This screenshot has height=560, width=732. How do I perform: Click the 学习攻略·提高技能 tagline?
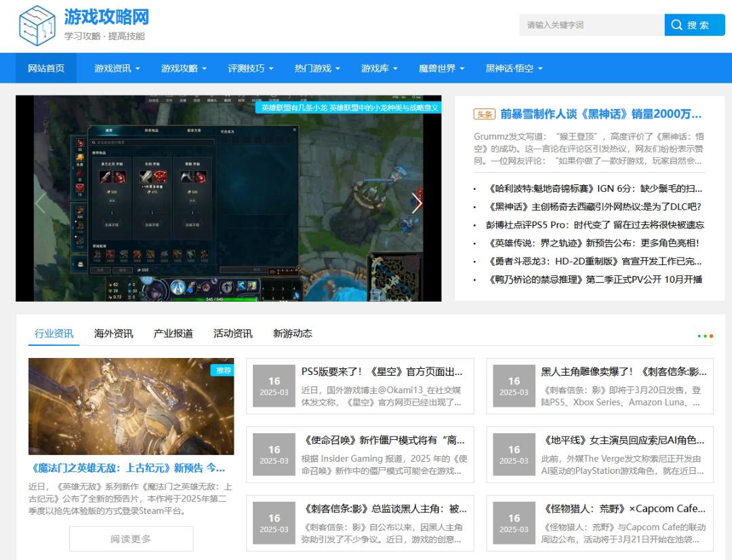click(x=104, y=37)
